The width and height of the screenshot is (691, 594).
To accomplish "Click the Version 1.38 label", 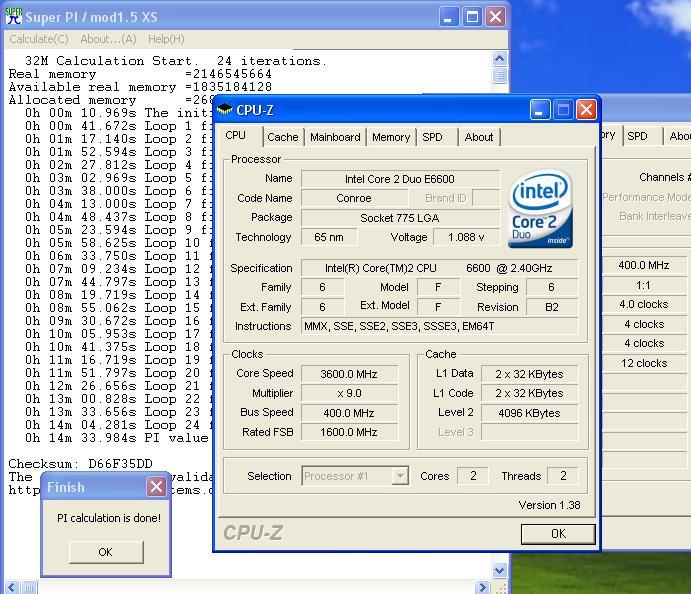I will pyautogui.click(x=549, y=505).
